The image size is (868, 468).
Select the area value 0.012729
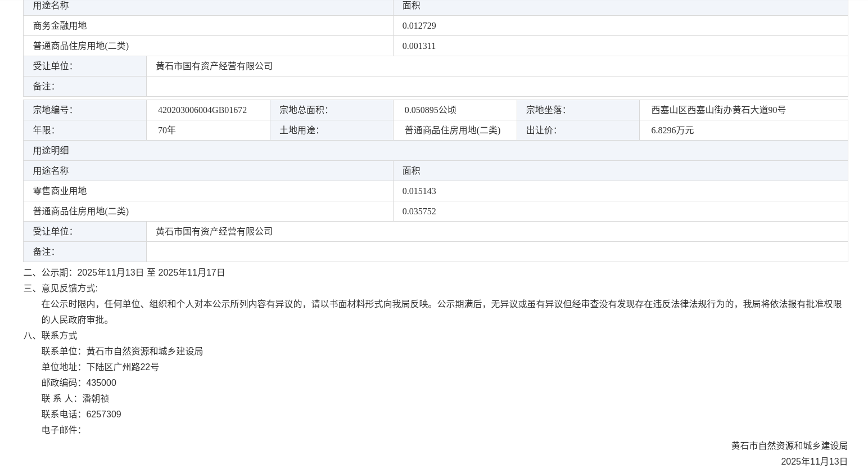click(419, 26)
